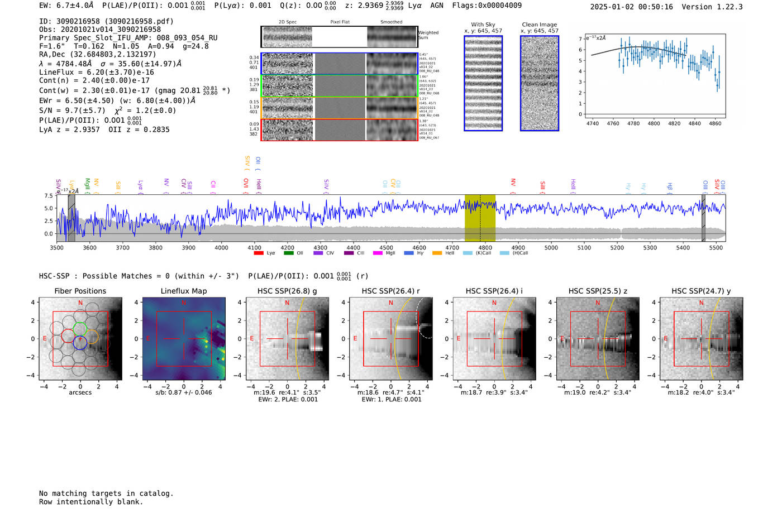Viewport: 782px width, 532px height.
Task: Click the Primary Spec_Slot_IFU_AMP line
Action: [128, 38]
